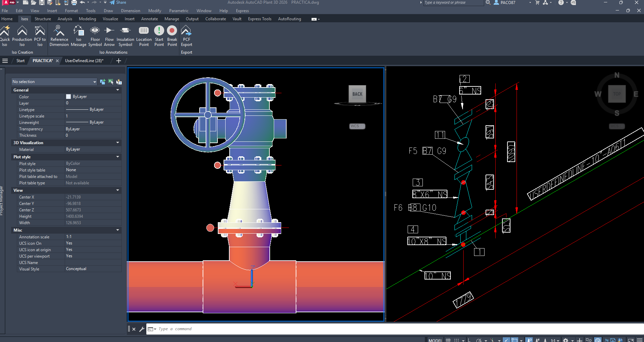Viewport: 644px width, 342px height.
Task: Open the No selection dropdown in Properties
Action: click(94, 81)
